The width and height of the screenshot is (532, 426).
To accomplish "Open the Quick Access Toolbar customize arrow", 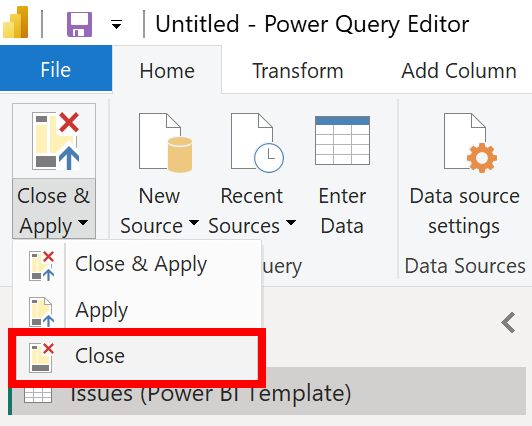I will coord(116,25).
